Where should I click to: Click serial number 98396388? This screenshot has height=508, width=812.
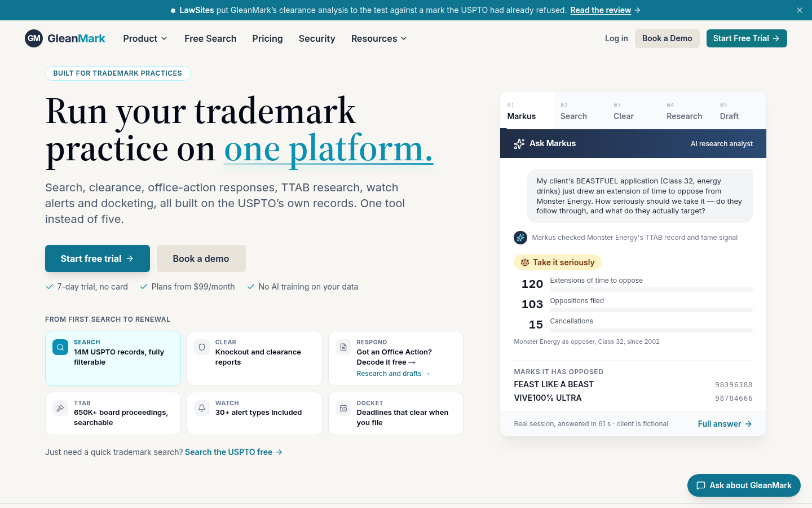tap(734, 385)
